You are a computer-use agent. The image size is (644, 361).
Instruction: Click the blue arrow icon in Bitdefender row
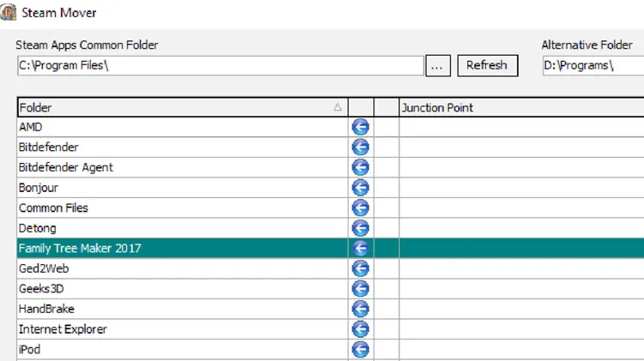click(x=360, y=147)
